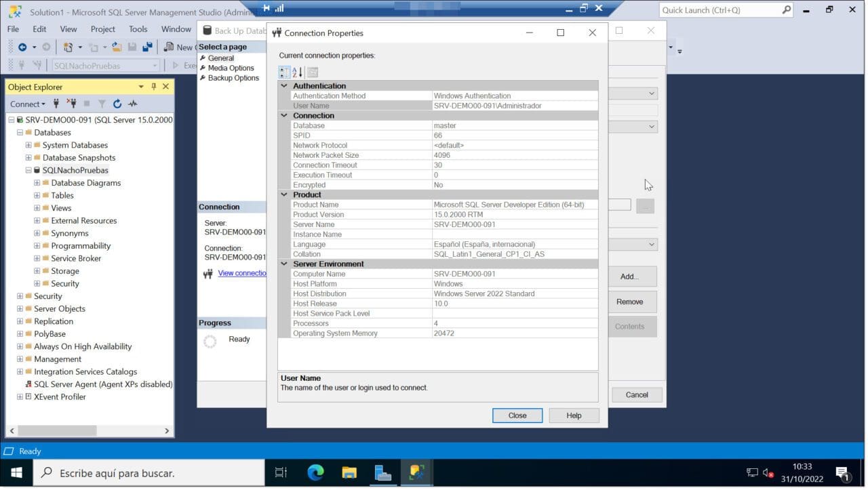The width and height of the screenshot is (868, 490).
Task: Select the General page in Back Up Database
Action: pos(221,58)
